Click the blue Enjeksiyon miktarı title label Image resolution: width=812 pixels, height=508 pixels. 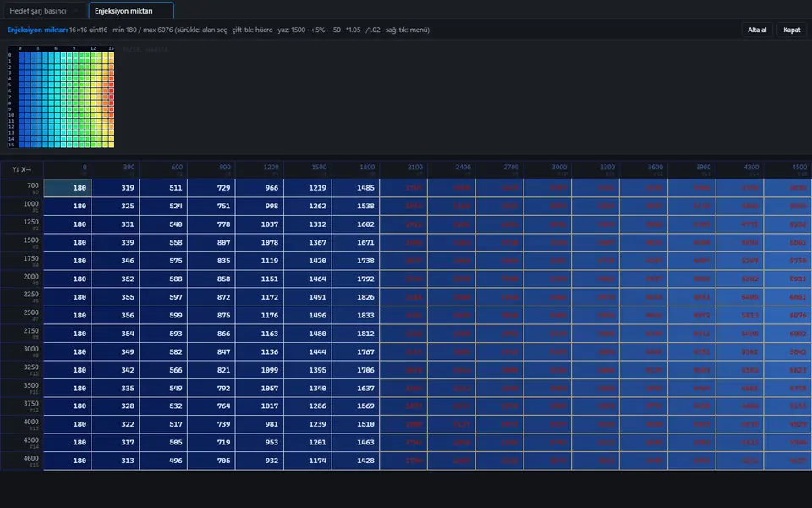(x=37, y=30)
